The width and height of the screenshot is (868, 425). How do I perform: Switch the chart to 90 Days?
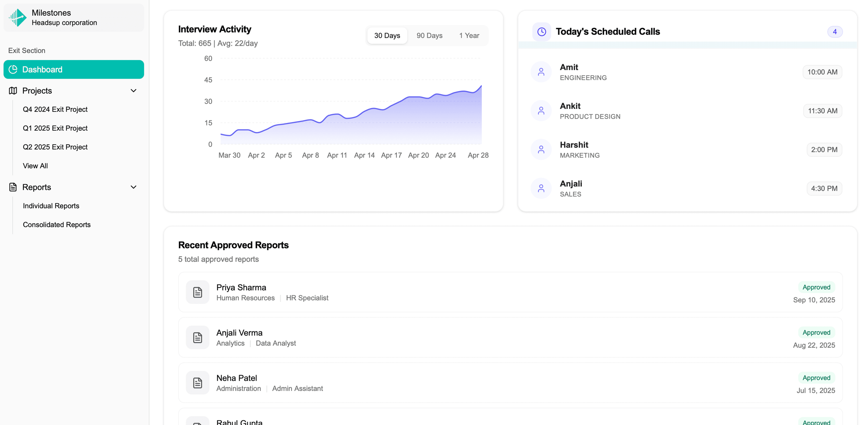pyautogui.click(x=429, y=36)
